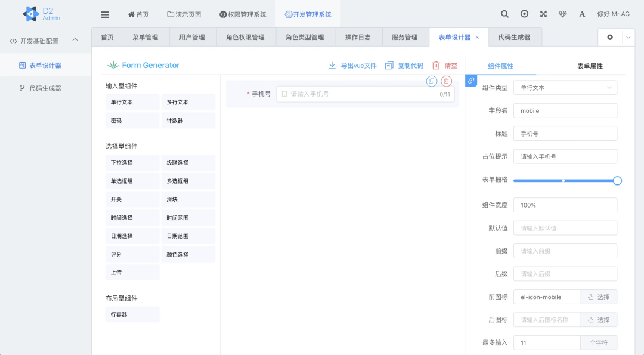Click the font size 'A' icon
The height and width of the screenshot is (355, 644).
point(582,14)
